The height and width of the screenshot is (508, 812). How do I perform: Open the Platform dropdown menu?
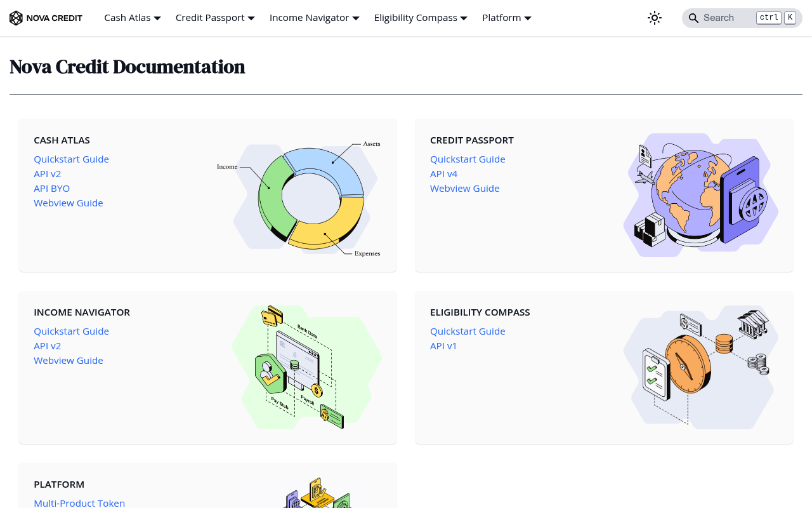(507, 18)
